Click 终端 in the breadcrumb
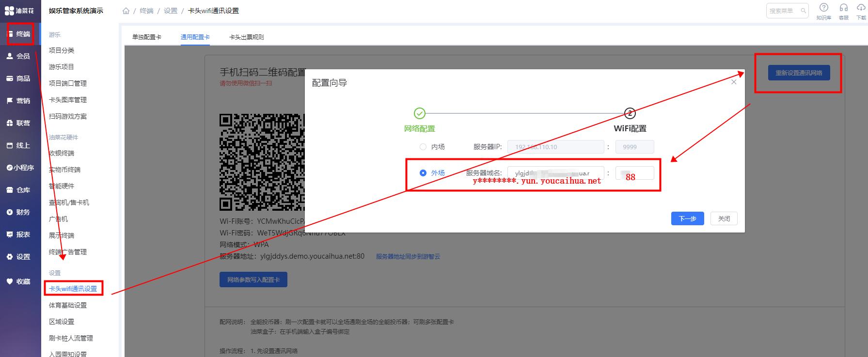Screen dimensions: 868x357 [x=146, y=11]
